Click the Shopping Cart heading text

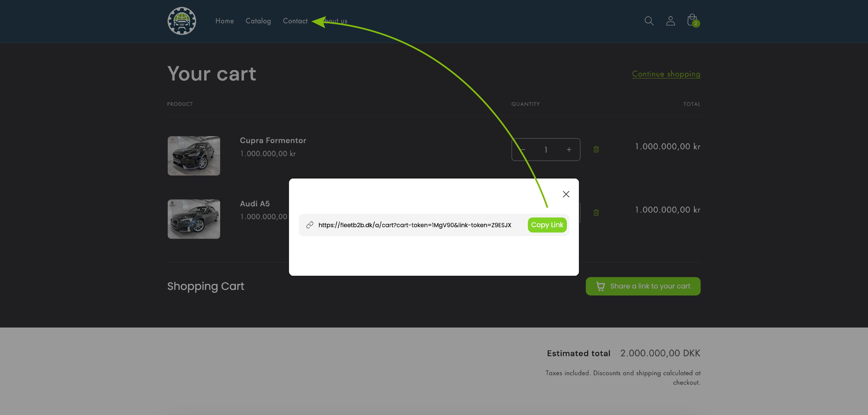pos(206,286)
